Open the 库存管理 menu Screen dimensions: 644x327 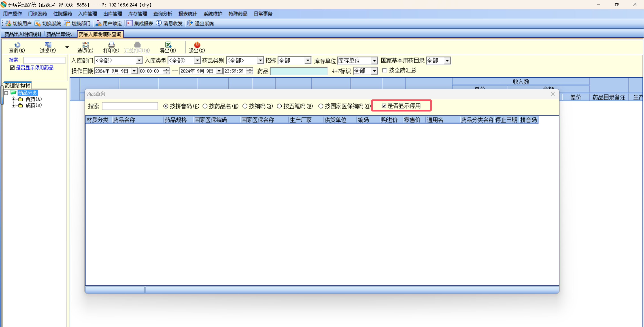tap(138, 14)
